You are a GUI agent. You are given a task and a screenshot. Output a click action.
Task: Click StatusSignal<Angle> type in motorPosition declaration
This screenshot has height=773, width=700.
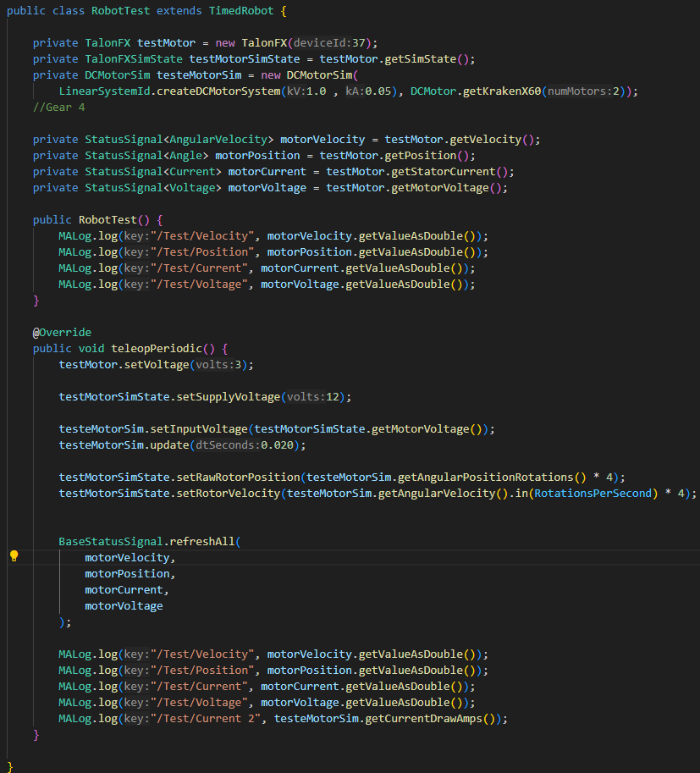click(146, 156)
